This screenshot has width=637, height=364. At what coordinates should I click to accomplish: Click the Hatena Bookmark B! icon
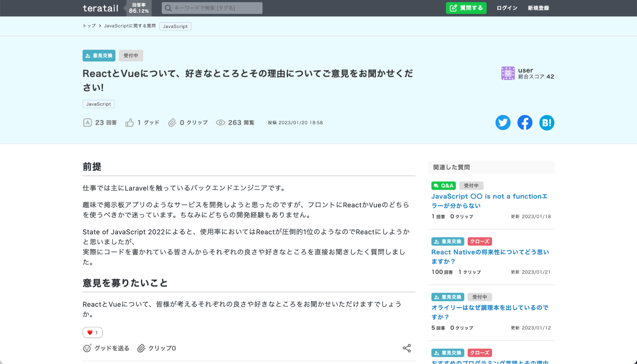click(x=547, y=123)
